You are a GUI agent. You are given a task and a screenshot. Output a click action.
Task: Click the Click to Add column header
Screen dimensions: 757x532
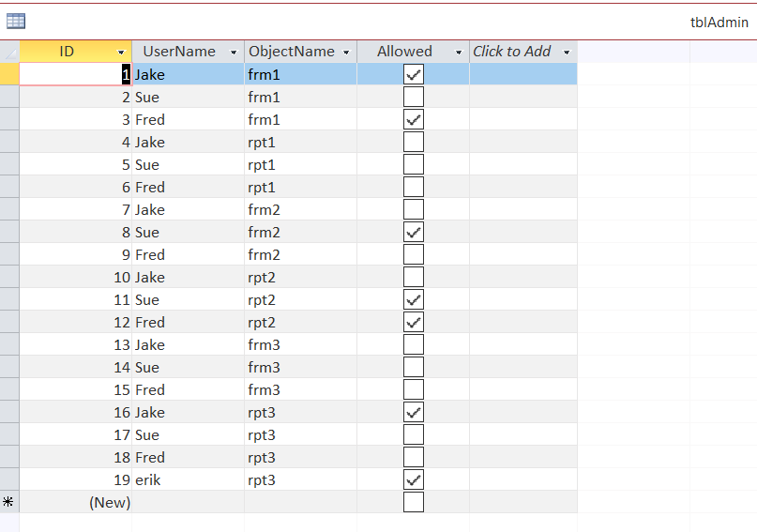(523, 52)
